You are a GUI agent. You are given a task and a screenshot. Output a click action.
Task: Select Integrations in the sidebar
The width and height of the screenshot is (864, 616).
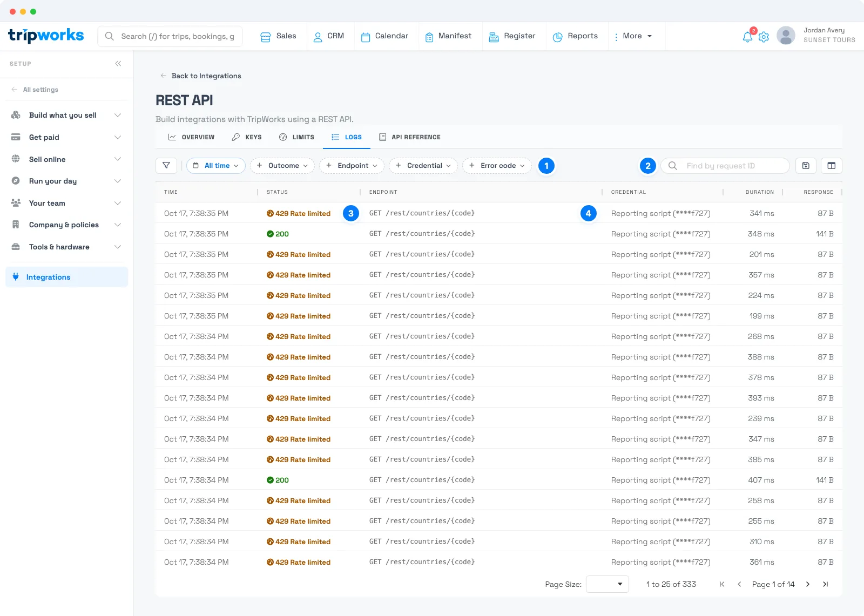click(67, 277)
